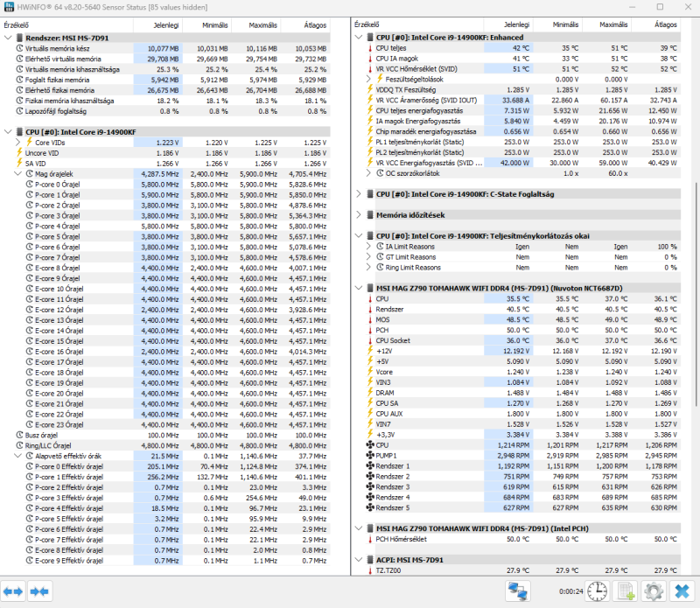Click the fan icon next to PUMP1

pyautogui.click(x=370, y=456)
